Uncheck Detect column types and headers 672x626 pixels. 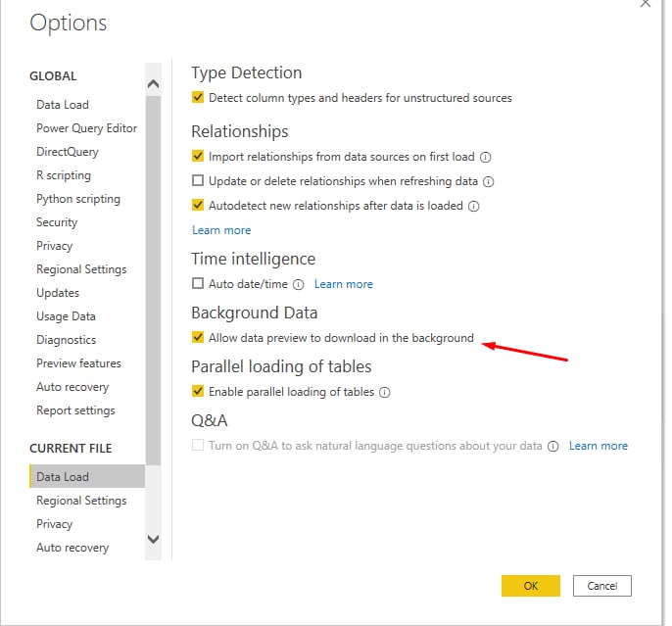[198, 97]
